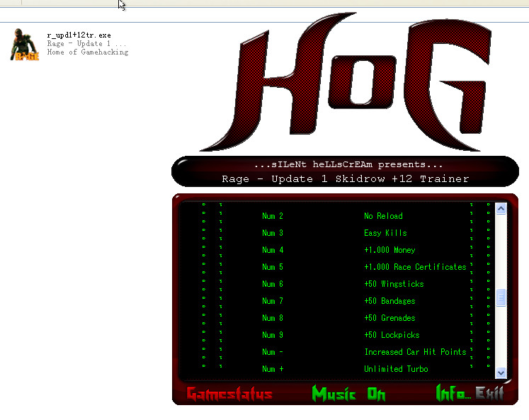The image size is (529, 420).
Task: Select the '+50 Bandages' cheat entry
Action: 389,301
